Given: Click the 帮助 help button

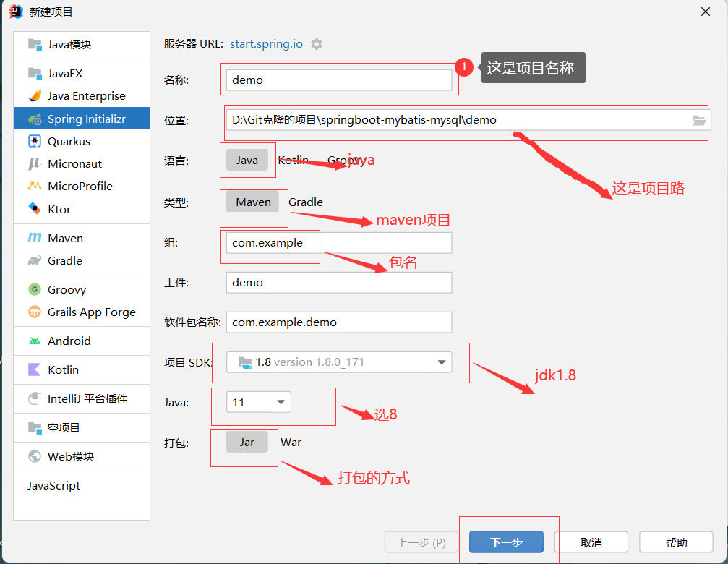Looking at the screenshot, I should pyautogui.click(x=676, y=542).
